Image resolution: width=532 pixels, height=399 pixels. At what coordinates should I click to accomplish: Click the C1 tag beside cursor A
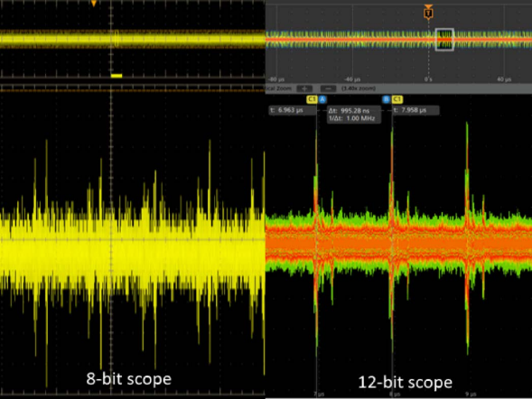click(312, 99)
